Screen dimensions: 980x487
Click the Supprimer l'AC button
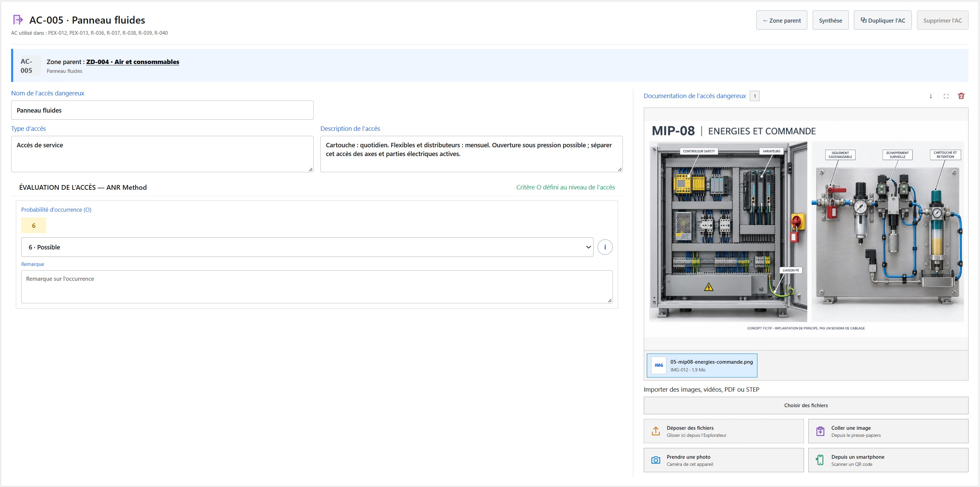(x=942, y=20)
